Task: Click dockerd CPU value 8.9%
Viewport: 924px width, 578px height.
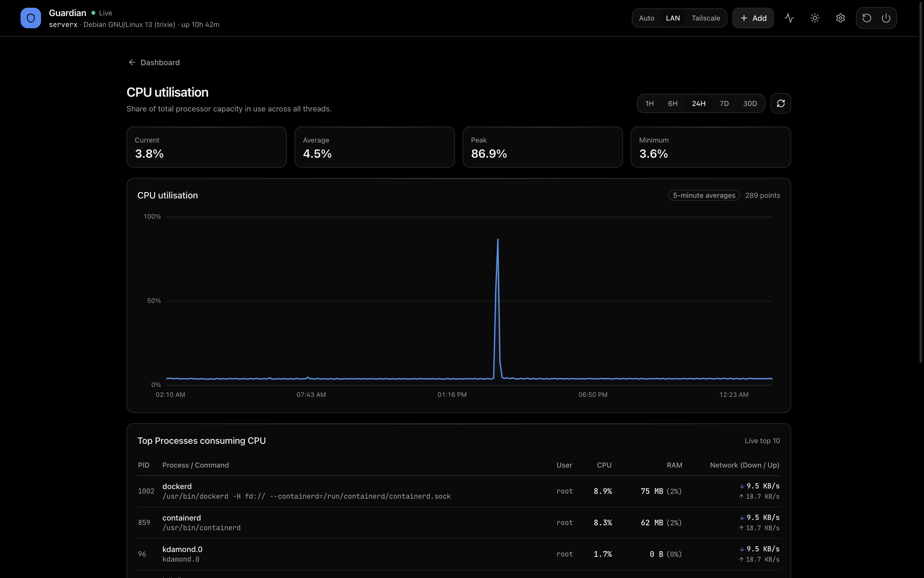Action: click(603, 491)
